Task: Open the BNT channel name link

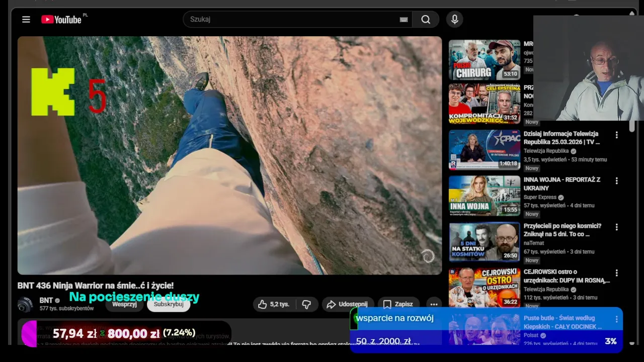Action: pyautogui.click(x=46, y=301)
